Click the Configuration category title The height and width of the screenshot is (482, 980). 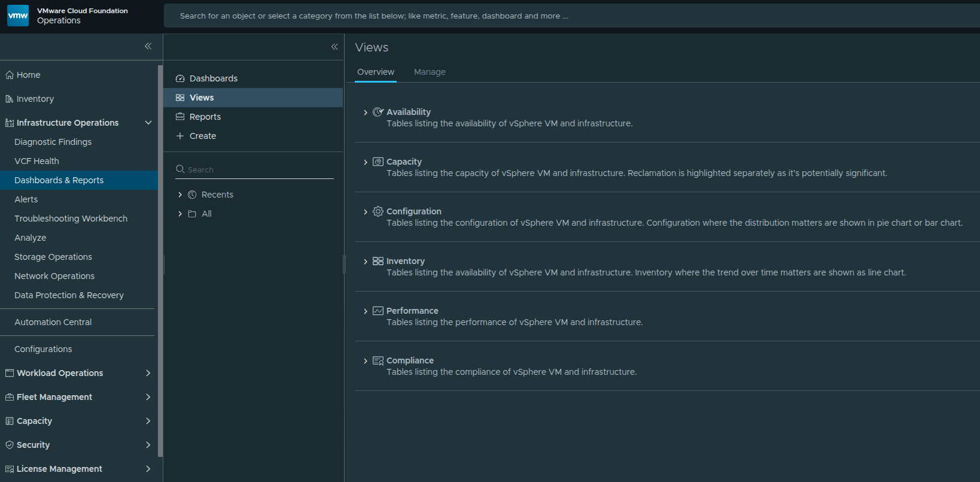(414, 211)
